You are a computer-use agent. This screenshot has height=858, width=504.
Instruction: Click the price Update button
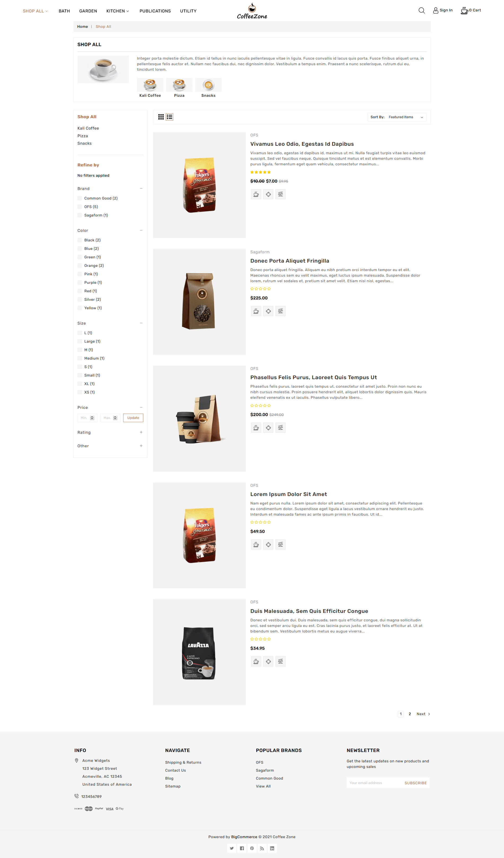point(133,418)
